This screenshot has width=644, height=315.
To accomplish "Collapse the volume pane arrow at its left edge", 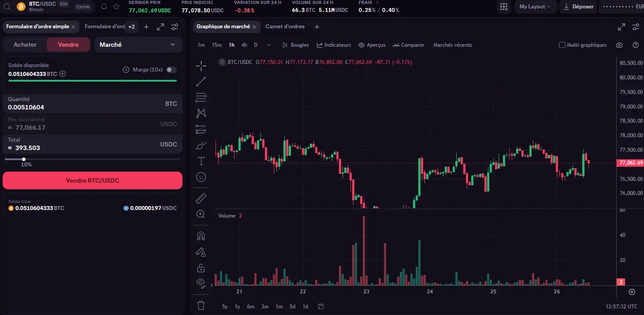I will [212, 285].
